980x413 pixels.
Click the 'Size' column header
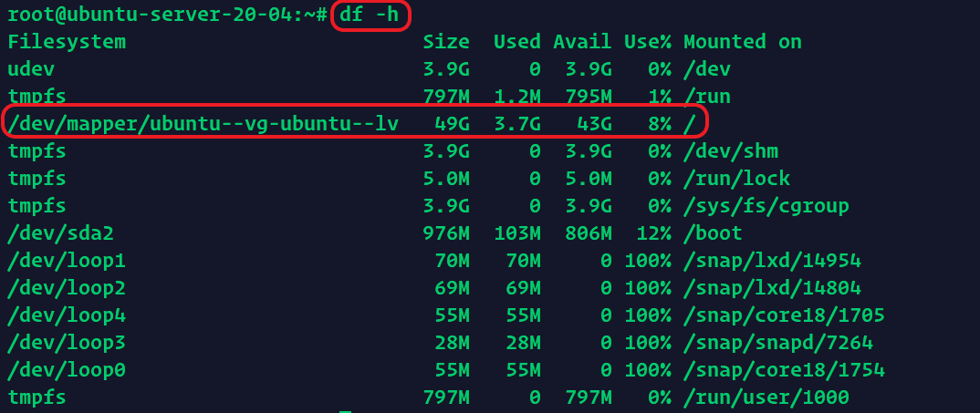point(446,42)
